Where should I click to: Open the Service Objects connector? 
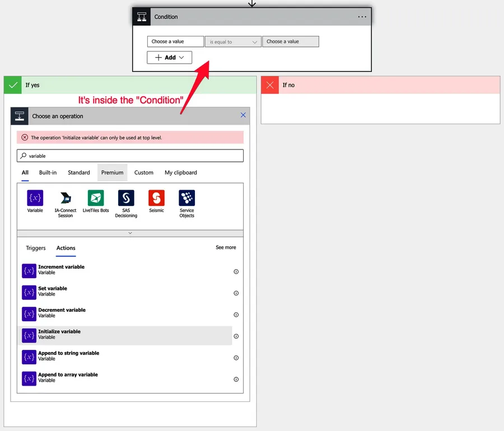tap(186, 198)
